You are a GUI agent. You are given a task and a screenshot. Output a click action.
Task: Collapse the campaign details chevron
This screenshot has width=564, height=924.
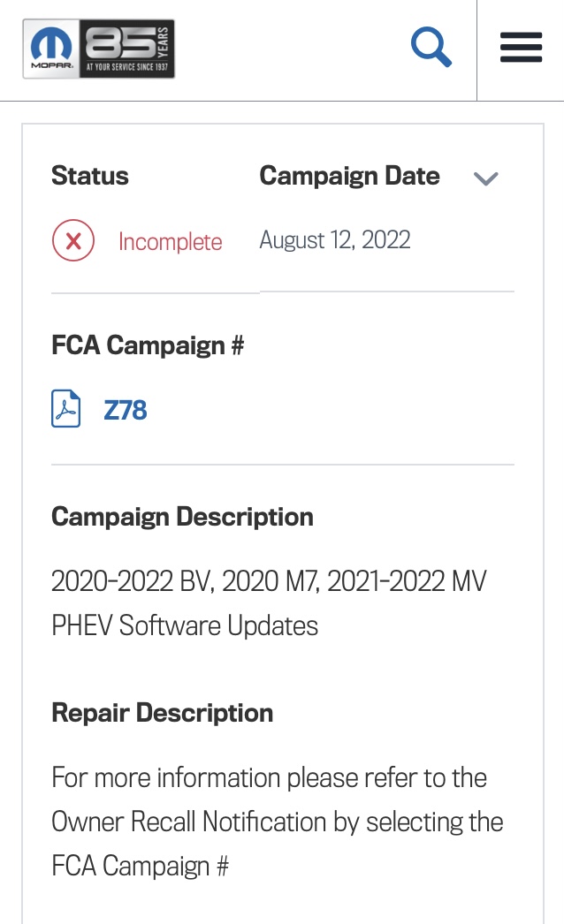point(486,178)
